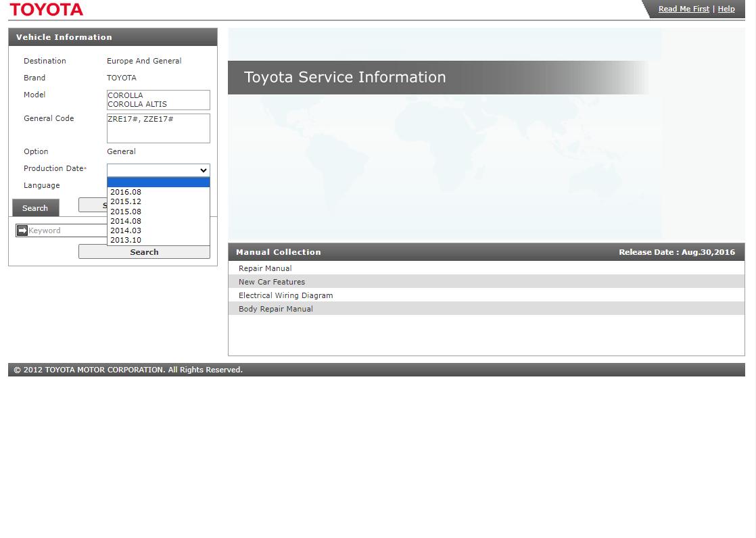The height and width of the screenshot is (538, 756).
Task: Click the Production Date label
Action: click(x=55, y=168)
